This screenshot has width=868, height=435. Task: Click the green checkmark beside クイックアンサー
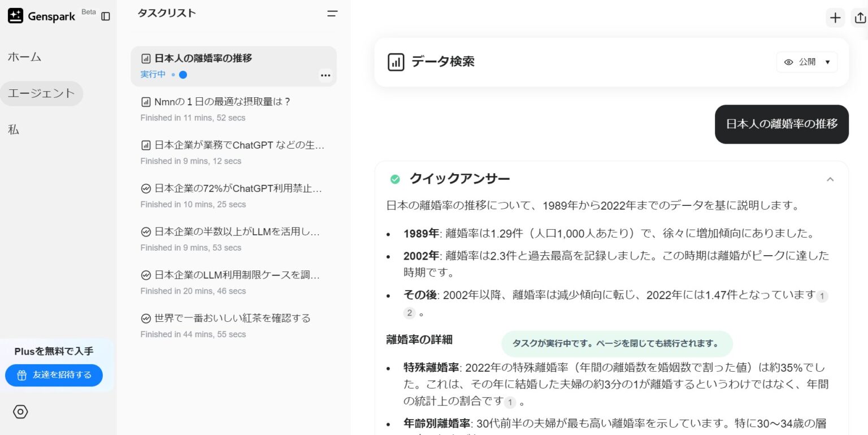click(394, 179)
